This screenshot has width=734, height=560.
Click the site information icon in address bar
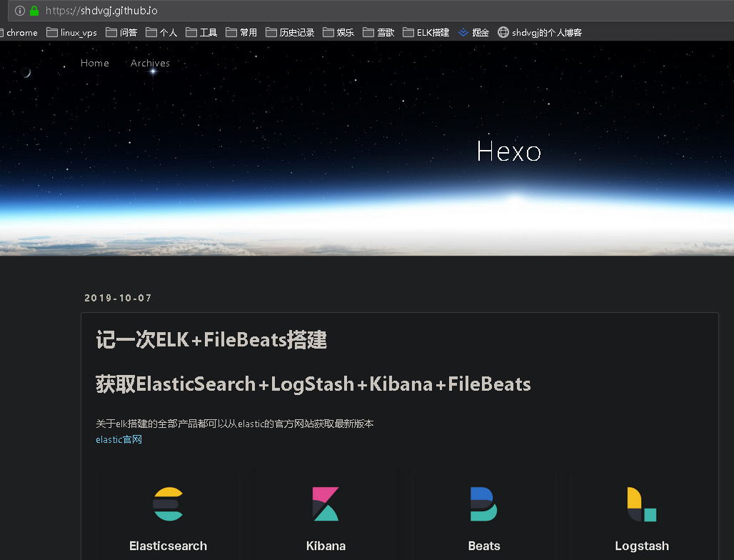[19, 11]
